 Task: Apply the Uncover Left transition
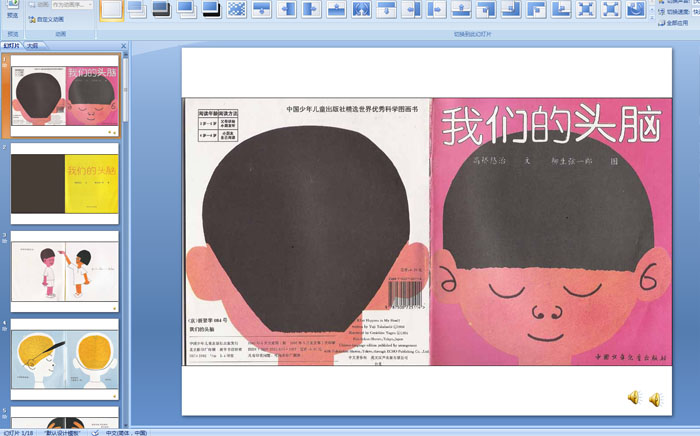pos(412,9)
